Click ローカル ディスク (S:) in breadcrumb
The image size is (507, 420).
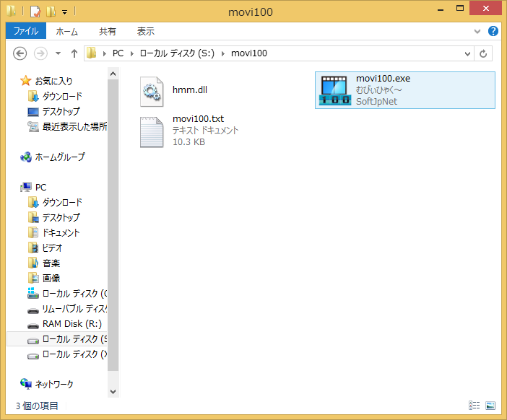coord(177,53)
